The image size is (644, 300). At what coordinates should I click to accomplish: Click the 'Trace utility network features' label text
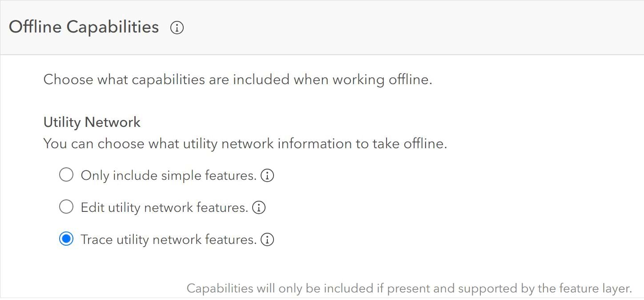[x=168, y=239]
